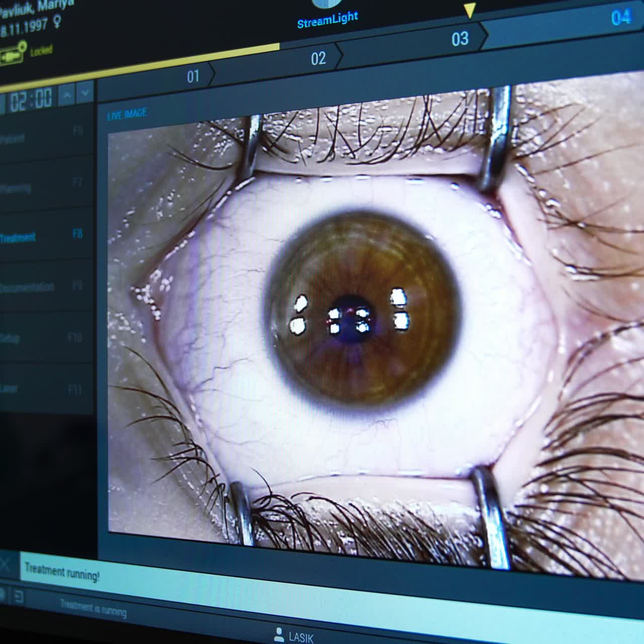Open the Planning menu item (F7)
This screenshot has width=644, height=644.
46,186
